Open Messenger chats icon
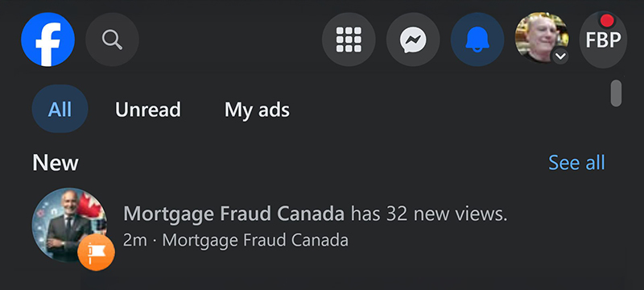 pyautogui.click(x=413, y=39)
